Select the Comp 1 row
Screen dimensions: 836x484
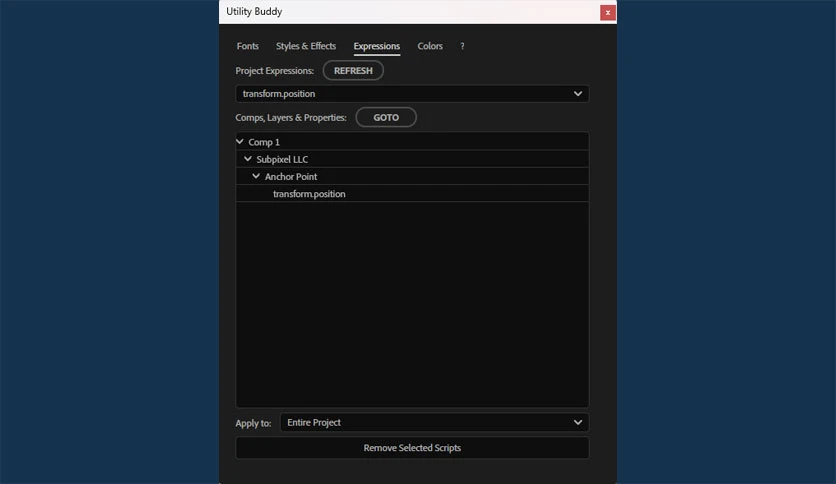412,142
